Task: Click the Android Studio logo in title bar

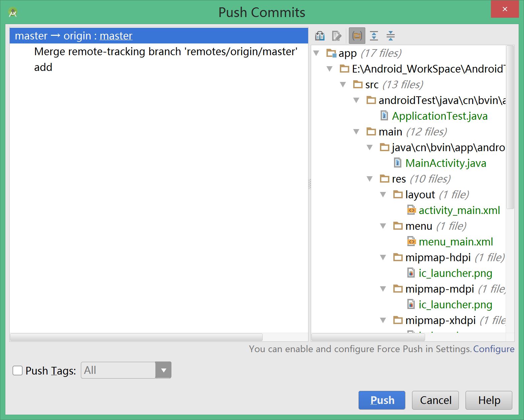Action: click(x=13, y=12)
